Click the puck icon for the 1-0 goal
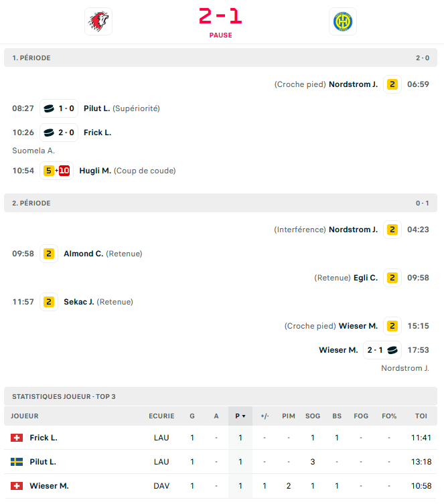The height and width of the screenshot is (504, 444). (49, 108)
